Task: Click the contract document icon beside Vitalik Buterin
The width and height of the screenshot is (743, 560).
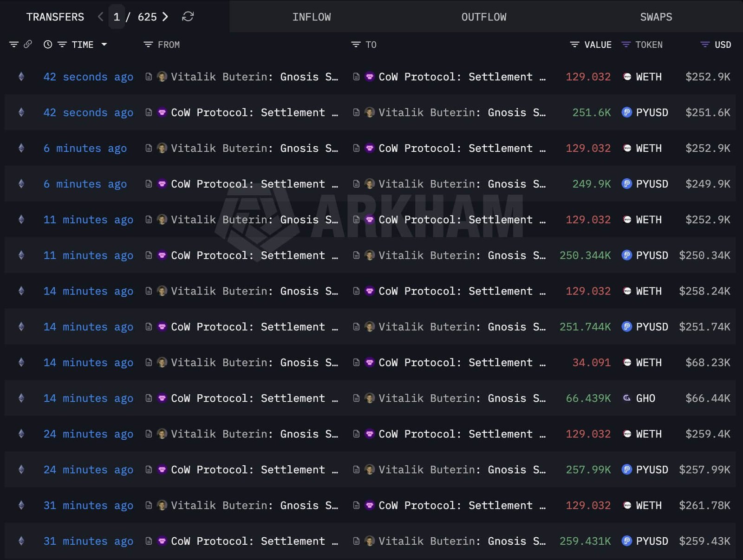Action: [x=148, y=77]
